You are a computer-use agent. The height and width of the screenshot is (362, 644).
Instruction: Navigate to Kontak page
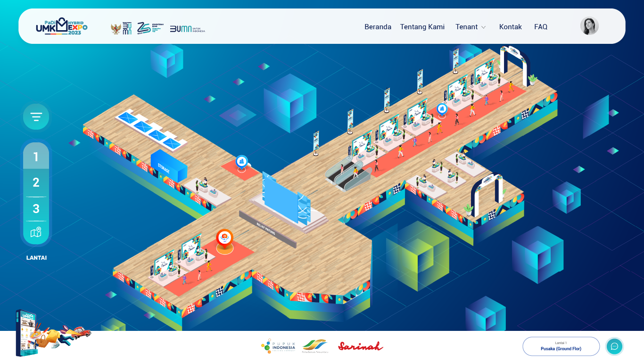click(510, 27)
